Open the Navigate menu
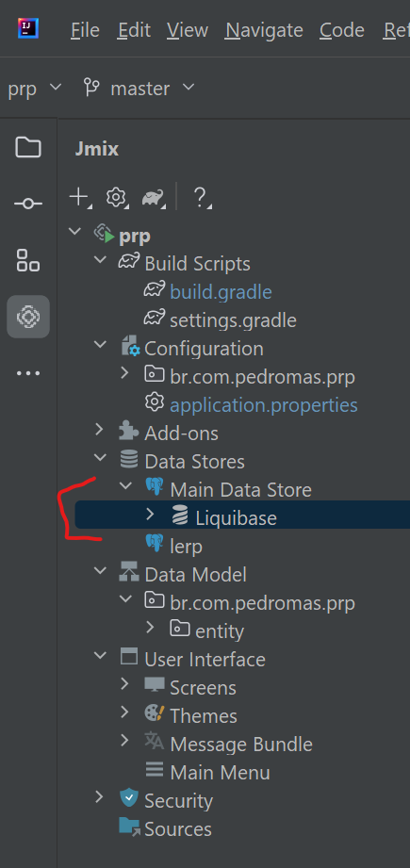Viewport: 410px width, 868px height. pos(264,30)
